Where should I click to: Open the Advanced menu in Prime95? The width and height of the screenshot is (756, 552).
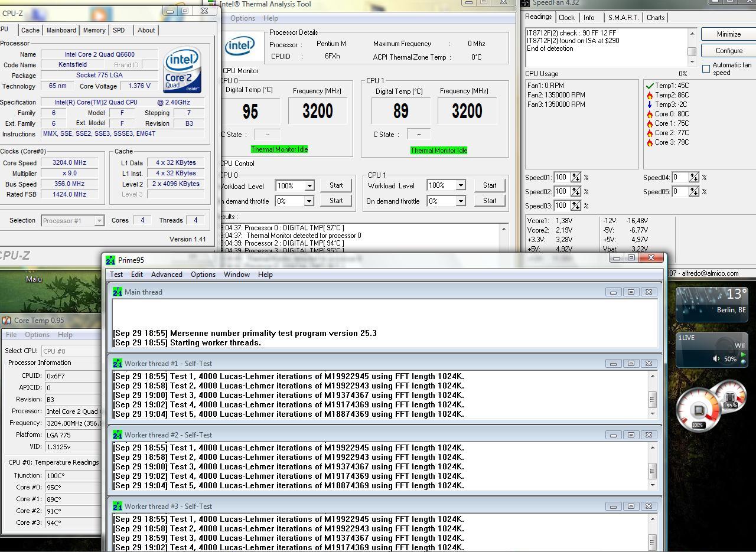click(167, 275)
